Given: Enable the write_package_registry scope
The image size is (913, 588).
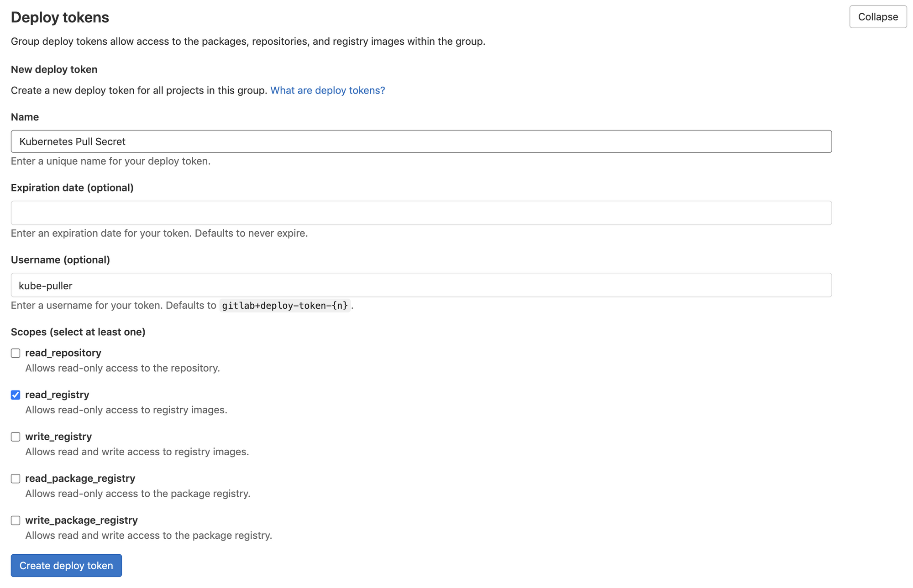Looking at the screenshot, I should (16, 520).
